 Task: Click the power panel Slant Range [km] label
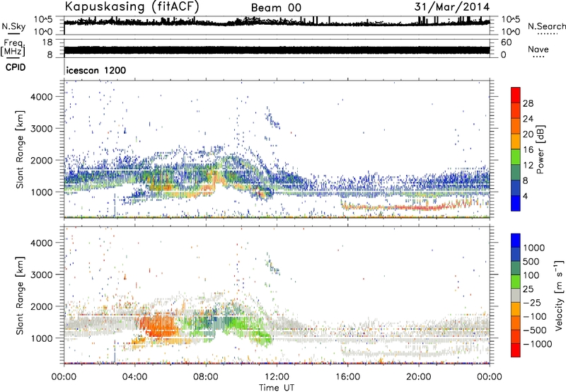click(x=20, y=149)
